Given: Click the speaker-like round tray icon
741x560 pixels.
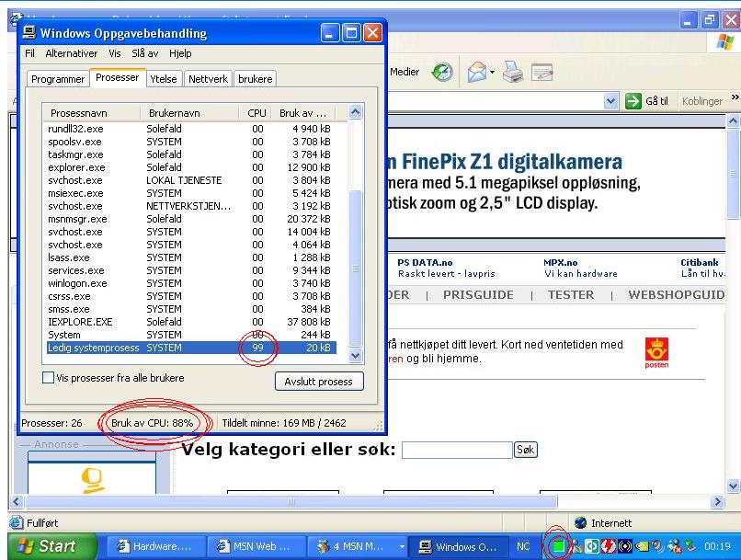Looking at the screenshot, I should tap(658, 546).
